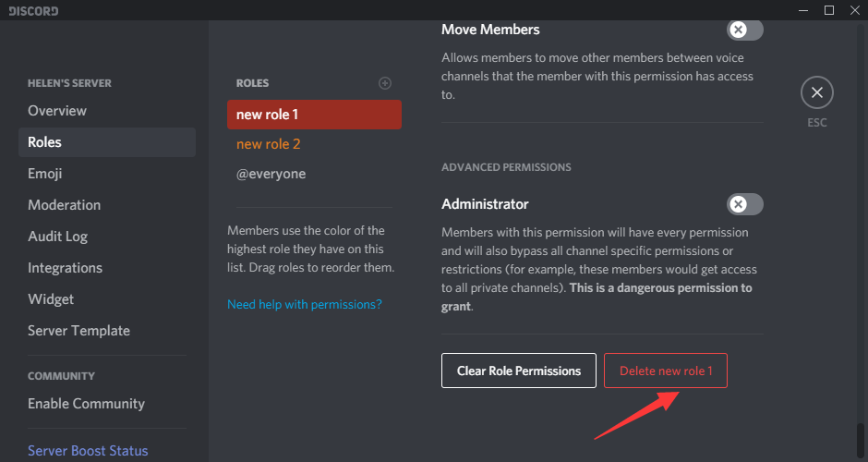The height and width of the screenshot is (462, 868).
Task: Open the Overview settings page
Action: tap(57, 111)
